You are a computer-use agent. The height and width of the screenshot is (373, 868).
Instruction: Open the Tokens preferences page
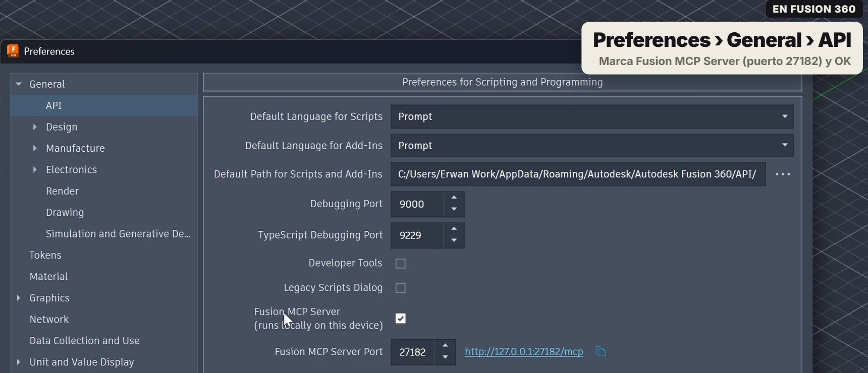45,255
